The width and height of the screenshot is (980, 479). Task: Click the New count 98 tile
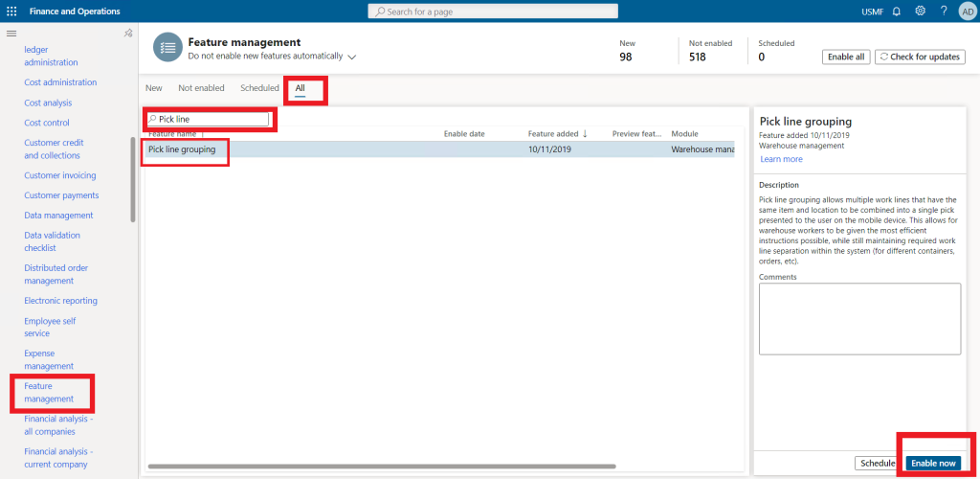tap(626, 51)
